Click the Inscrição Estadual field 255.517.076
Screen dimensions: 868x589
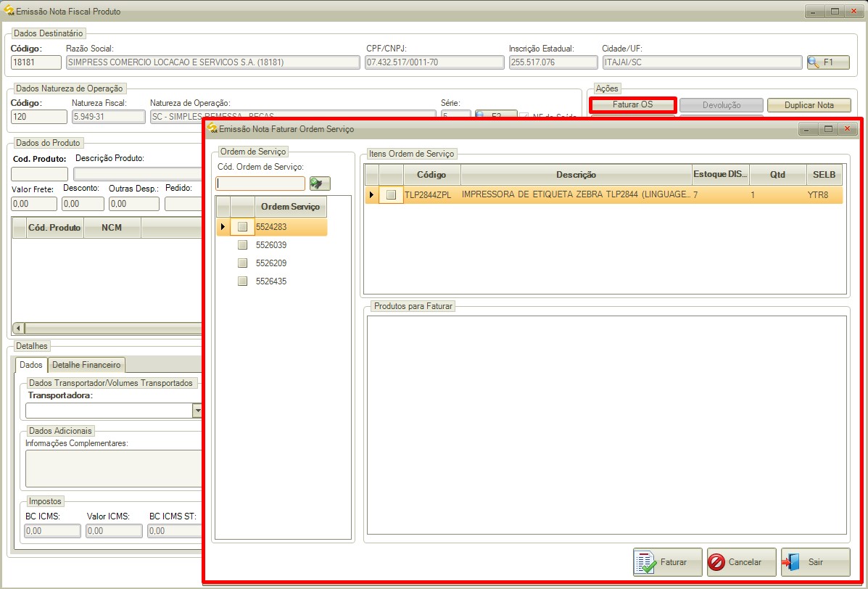553,62
